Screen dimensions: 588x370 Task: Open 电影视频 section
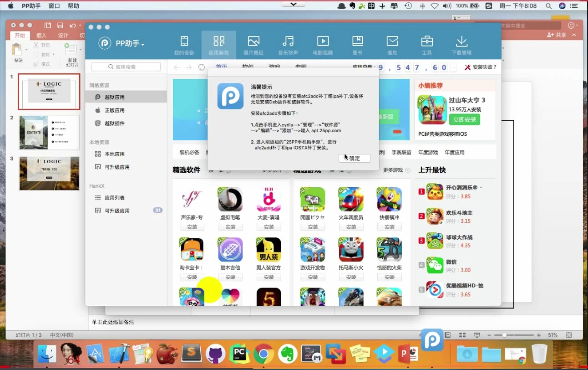pos(323,46)
